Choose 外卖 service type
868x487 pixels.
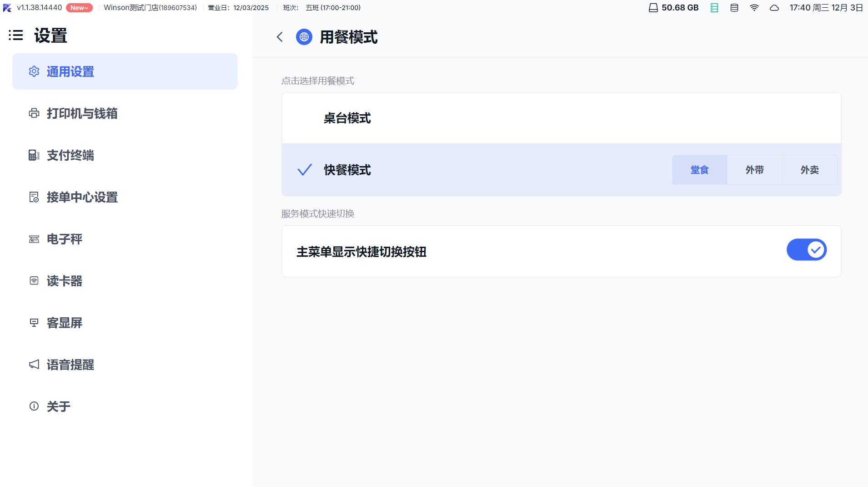tap(809, 170)
